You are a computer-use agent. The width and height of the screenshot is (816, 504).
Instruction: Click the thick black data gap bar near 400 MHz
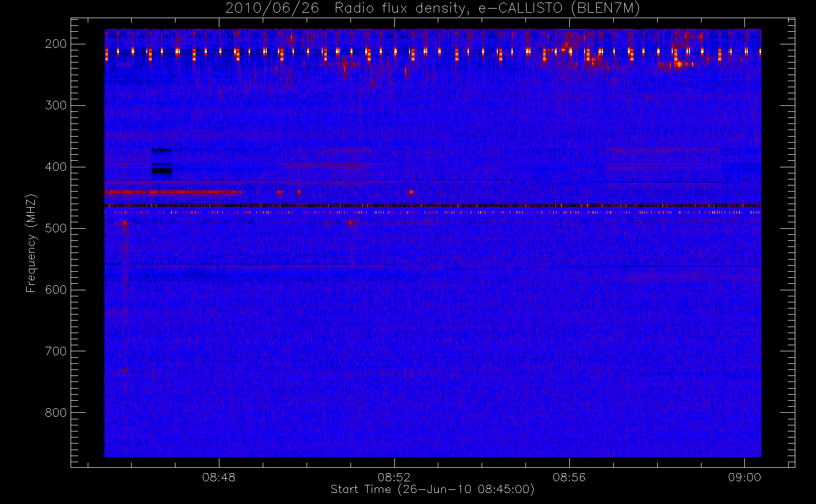(x=162, y=171)
